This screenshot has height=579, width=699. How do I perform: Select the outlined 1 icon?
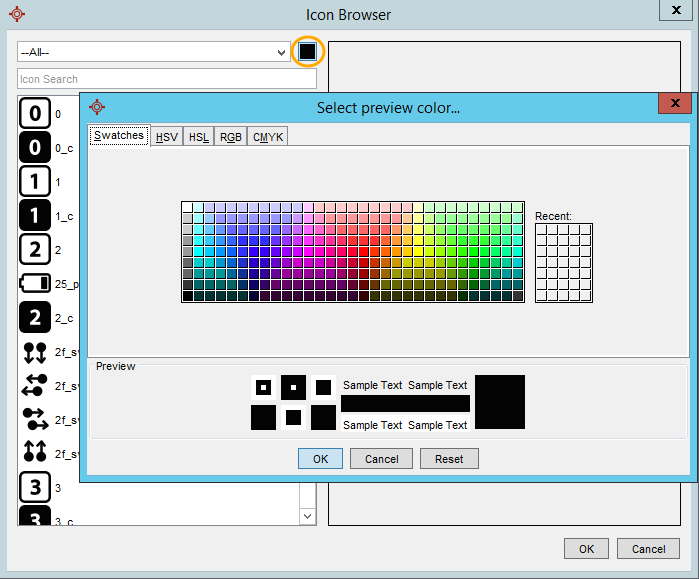(x=35, y=182)
